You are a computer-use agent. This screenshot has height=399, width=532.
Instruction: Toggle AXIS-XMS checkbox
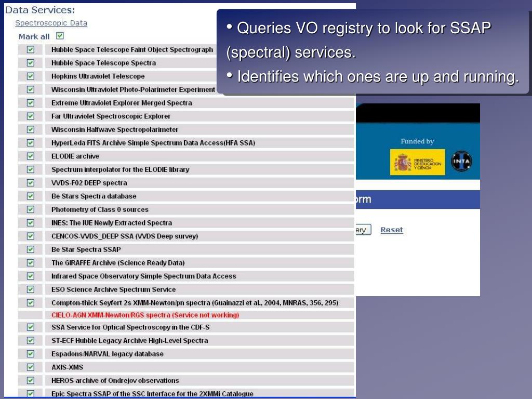click(31, 367)
